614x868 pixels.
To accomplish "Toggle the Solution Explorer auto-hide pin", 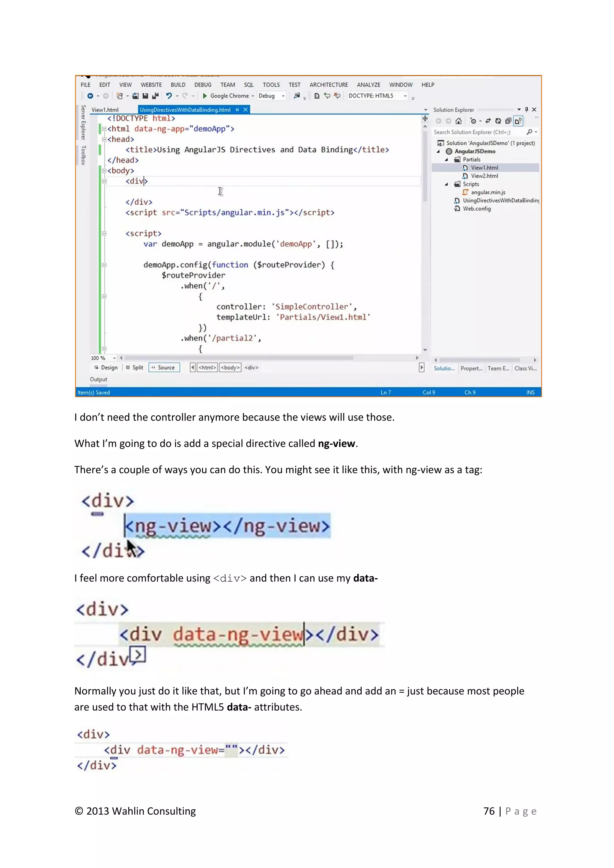I will [526, 110].
